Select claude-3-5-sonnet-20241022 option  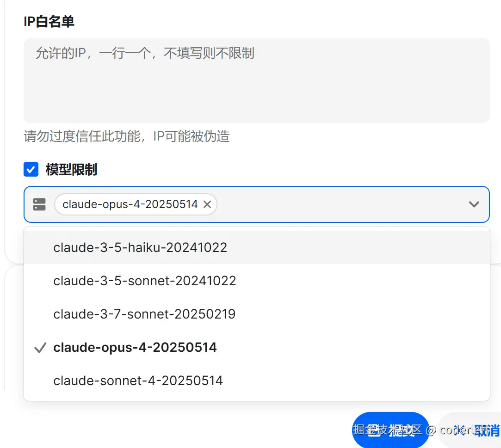coord(257,281)
